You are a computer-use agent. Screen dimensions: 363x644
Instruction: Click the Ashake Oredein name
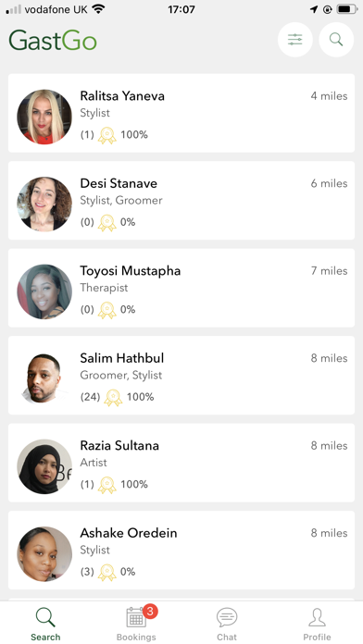(129, 533)
